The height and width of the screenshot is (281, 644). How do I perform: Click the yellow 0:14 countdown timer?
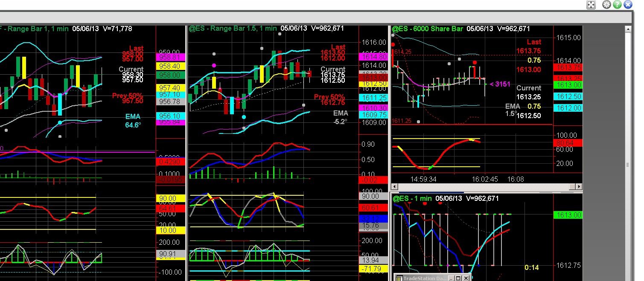tap(531, 268)
